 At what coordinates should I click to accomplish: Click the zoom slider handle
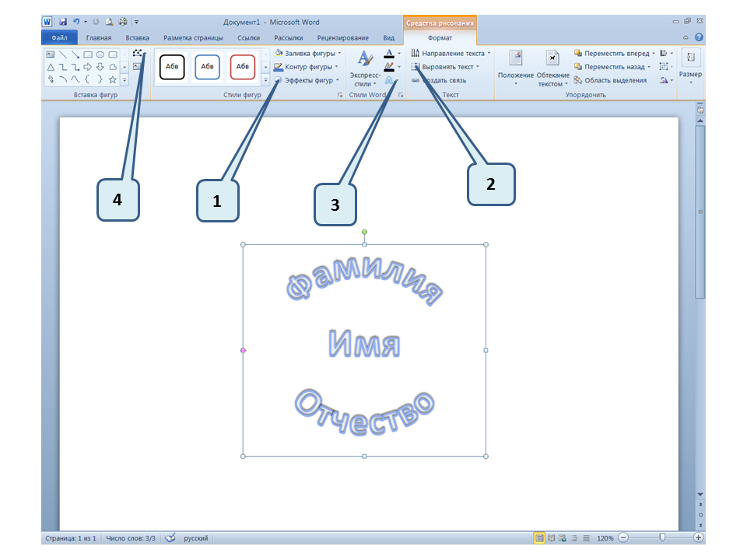click(x=662, y=538)
